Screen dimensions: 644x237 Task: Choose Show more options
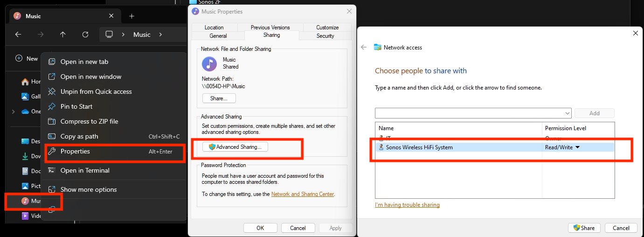(114, 189)
